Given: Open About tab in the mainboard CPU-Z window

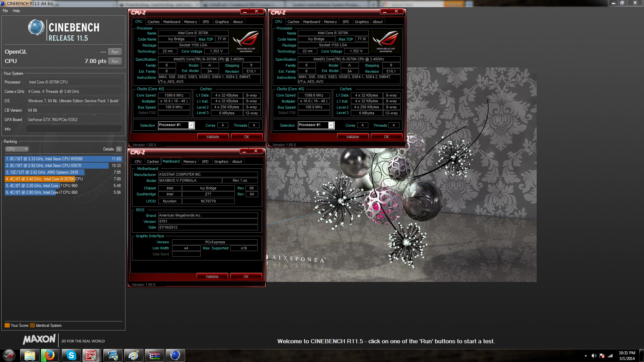Looking at the screenshot, I should [x=237, y=162].
